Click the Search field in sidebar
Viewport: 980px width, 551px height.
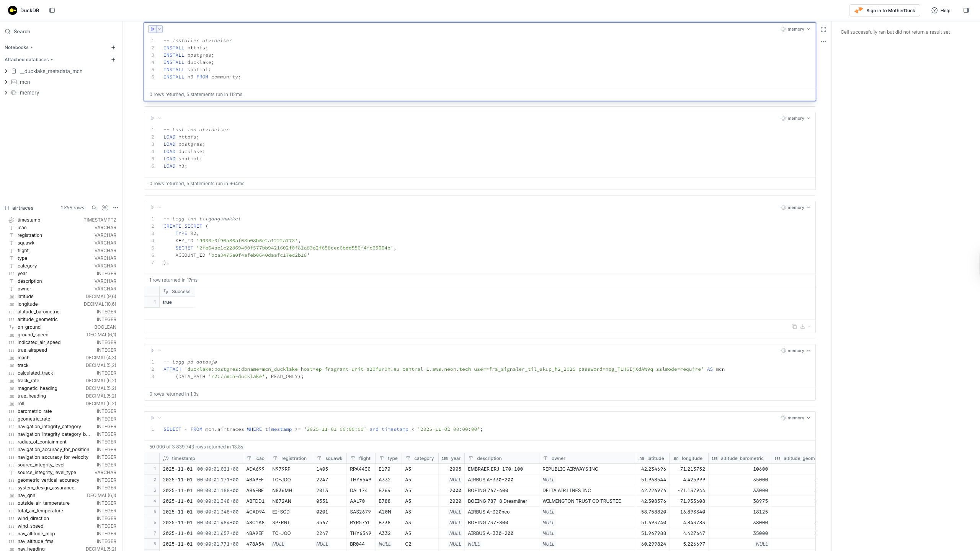[22, 31]
